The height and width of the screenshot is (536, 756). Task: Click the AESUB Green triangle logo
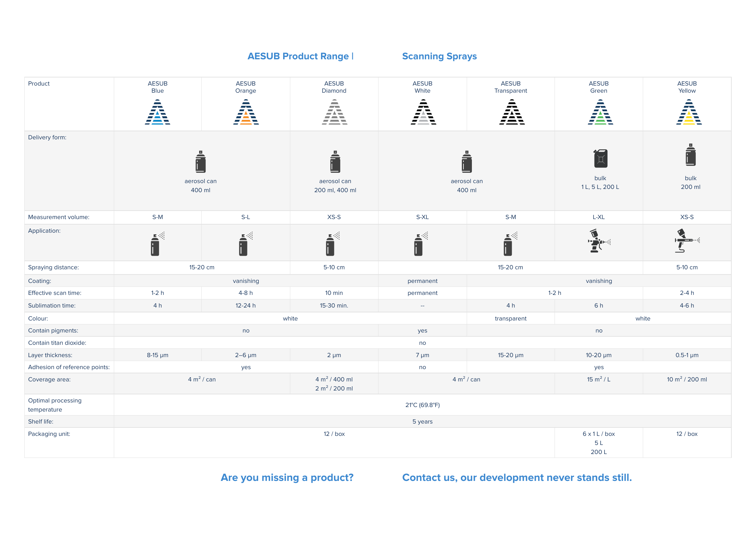[x=600, y=112]
